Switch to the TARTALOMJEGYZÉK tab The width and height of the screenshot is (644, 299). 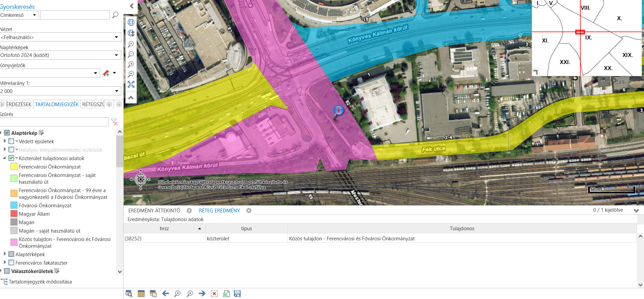pos(57,104)
